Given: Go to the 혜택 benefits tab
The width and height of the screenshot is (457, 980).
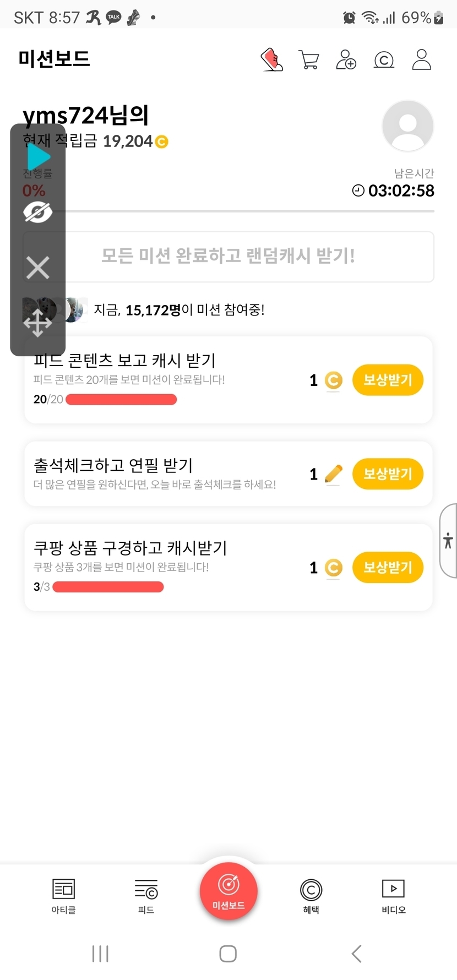Looking at the screenshot, I should (x=311, y=896).
